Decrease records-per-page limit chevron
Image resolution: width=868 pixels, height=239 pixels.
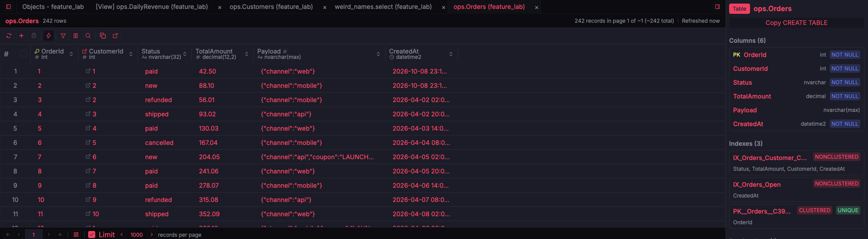(x=122, y=235)
